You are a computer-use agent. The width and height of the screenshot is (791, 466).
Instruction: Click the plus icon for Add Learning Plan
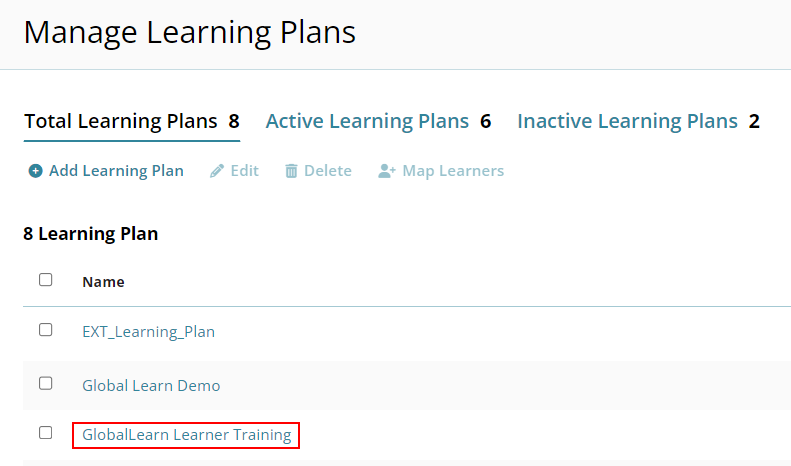pos(35,171)
